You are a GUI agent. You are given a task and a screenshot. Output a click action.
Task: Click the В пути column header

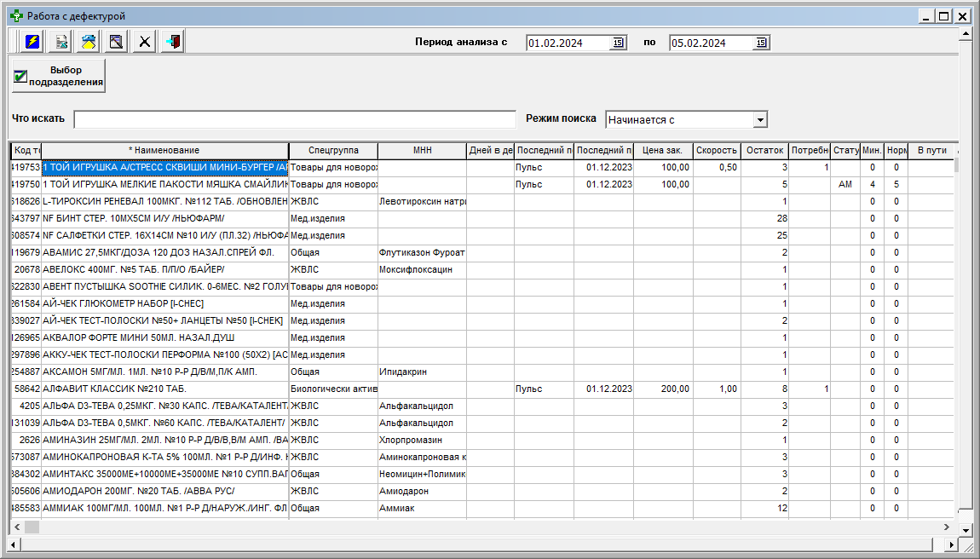tap(932, 151)
